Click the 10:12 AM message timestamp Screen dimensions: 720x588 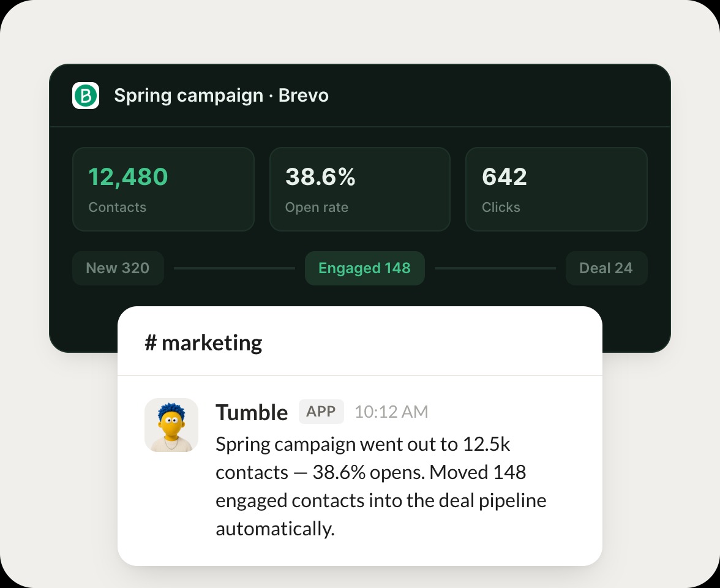point(391,412)
